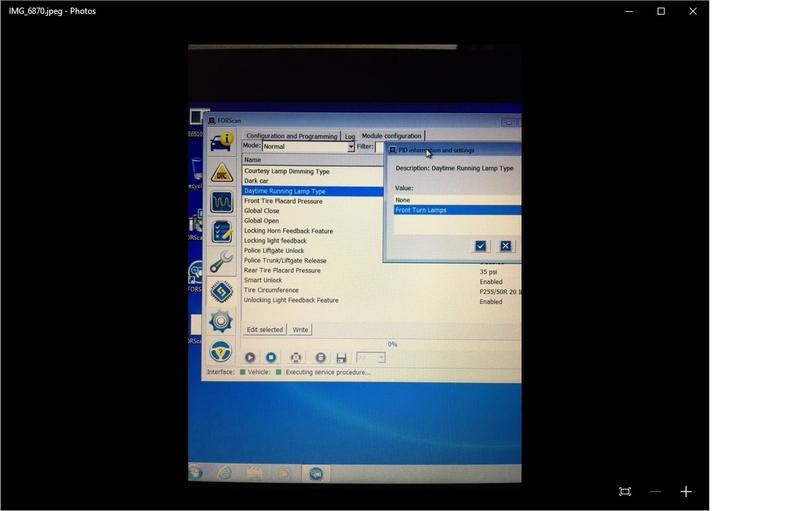Open the steering wheel help section
This screenshot has width=800, height=511.
click(x=221, y=351)
